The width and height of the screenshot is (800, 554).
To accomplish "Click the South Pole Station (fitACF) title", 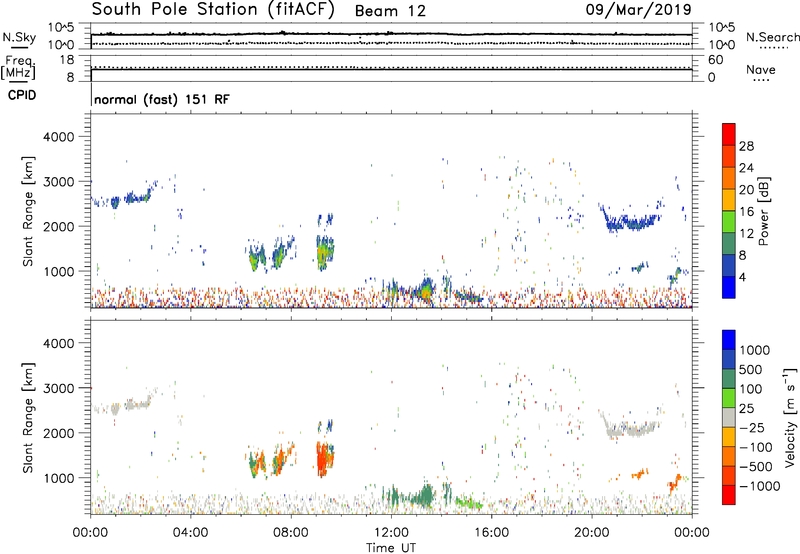I will 213,10.
